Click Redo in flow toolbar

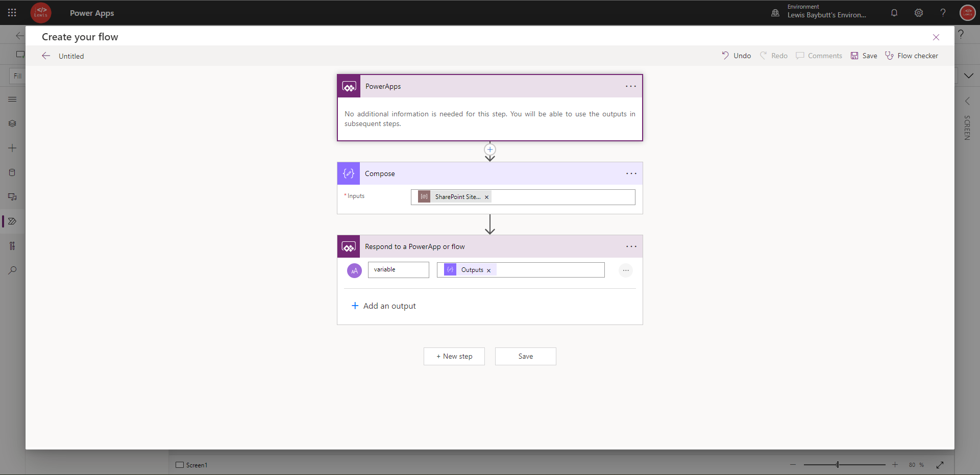pos(774,56)
